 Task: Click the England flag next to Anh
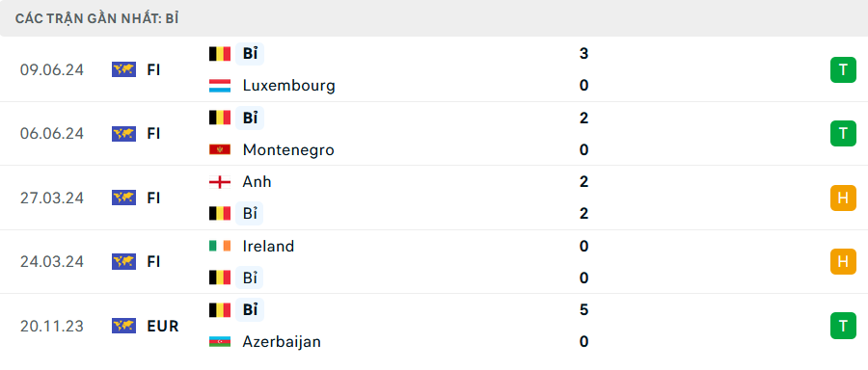coord(220,182)
